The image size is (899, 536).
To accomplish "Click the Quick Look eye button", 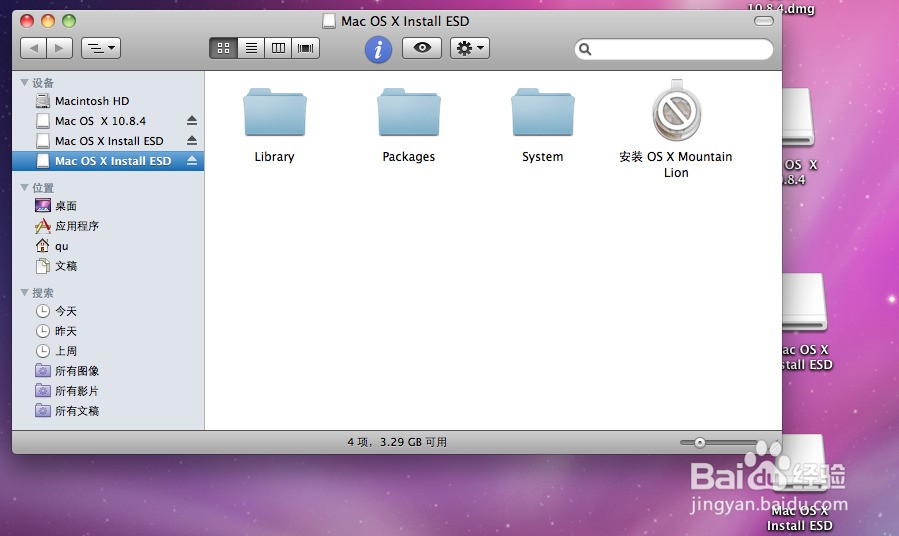I will pyautogui.click(x=422, y=48).
